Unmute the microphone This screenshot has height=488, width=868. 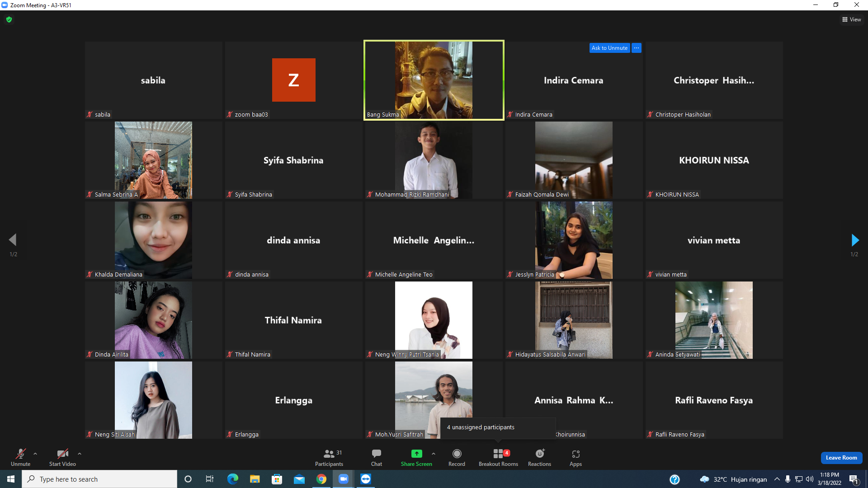tap(21, 457)
